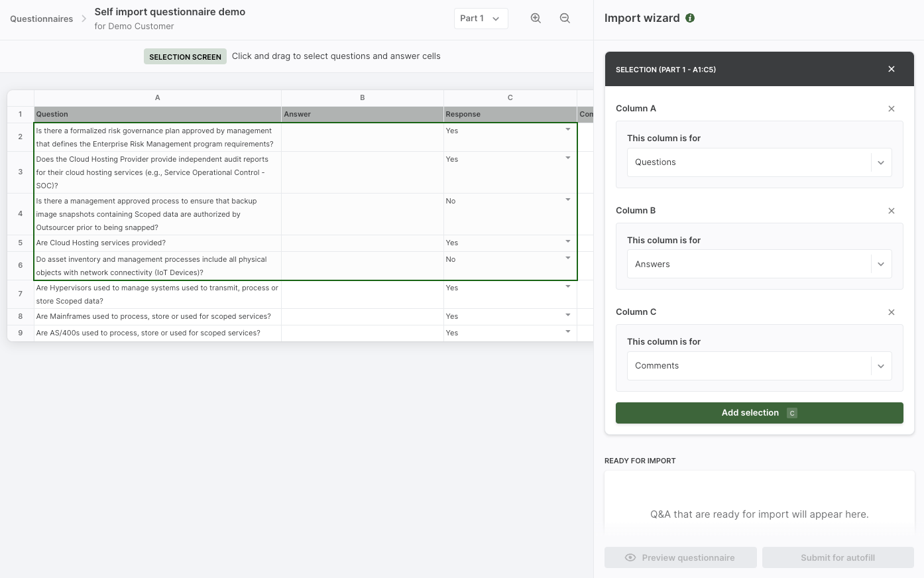Viewport: 924px width, 578px height.
Task: Open the Part 1 sheet dropdown
Action: click(481, 19)
